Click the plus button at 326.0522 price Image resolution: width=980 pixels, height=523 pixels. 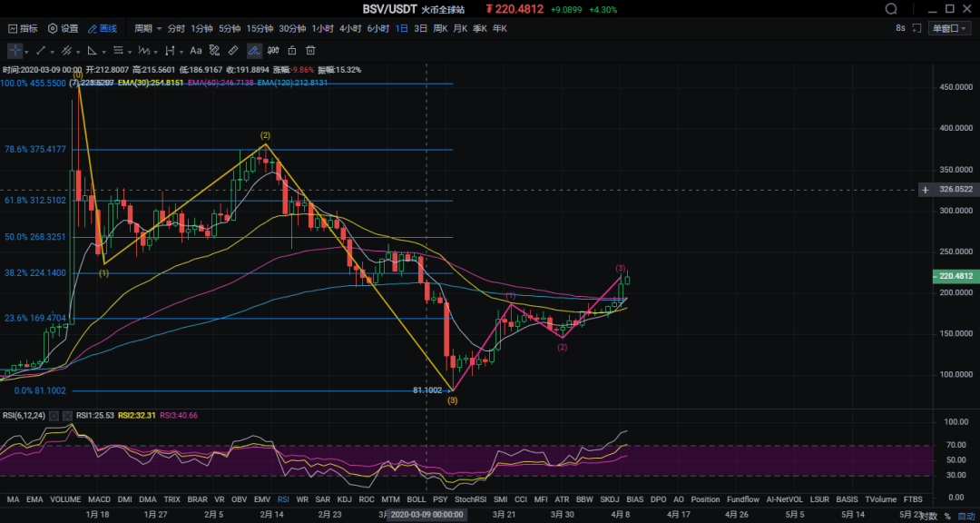tap(926, 190)
